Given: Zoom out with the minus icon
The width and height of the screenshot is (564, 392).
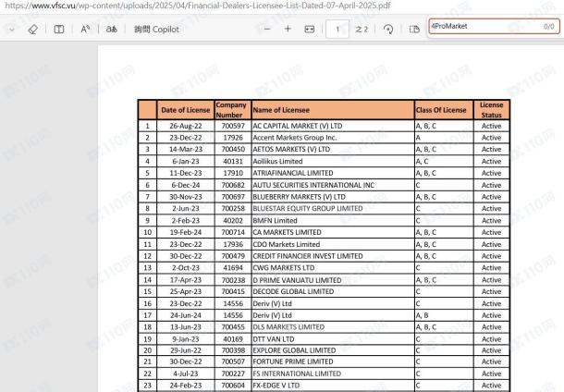Looking at the screenshot, I should point(267,30).
